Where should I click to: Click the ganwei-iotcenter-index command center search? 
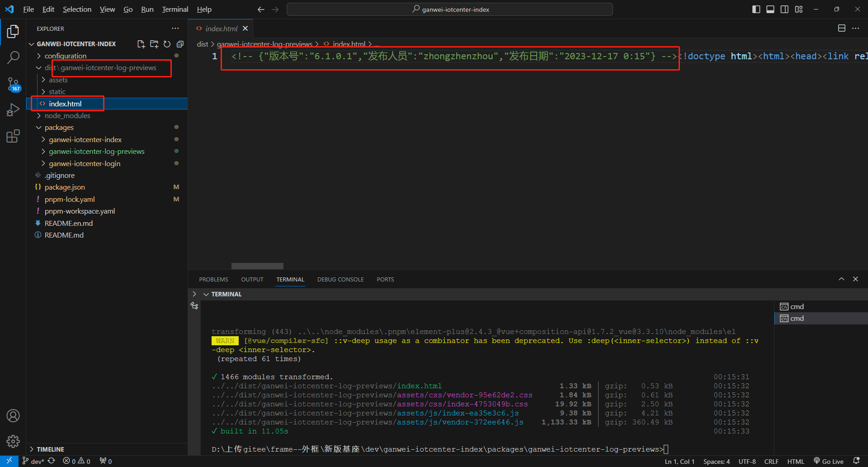(x=450, y=10)
